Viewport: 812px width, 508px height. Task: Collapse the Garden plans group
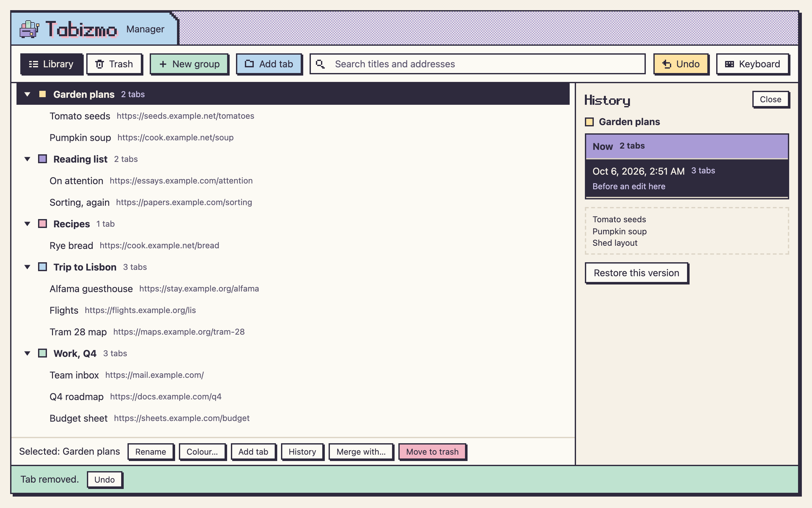point(28,94)
